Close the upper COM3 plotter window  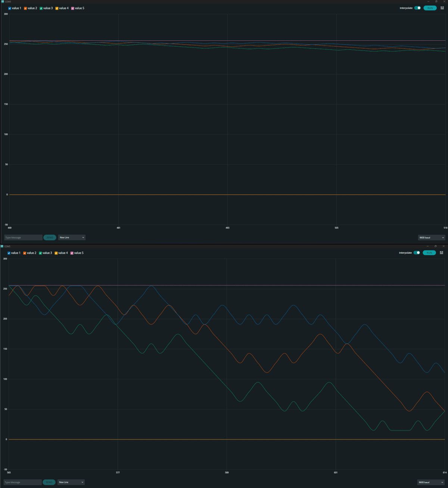[444, 1]
